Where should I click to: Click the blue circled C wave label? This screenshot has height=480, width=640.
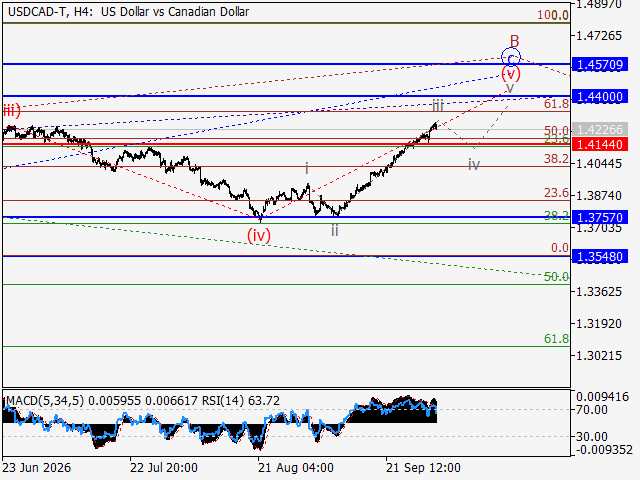coord(511,58)
